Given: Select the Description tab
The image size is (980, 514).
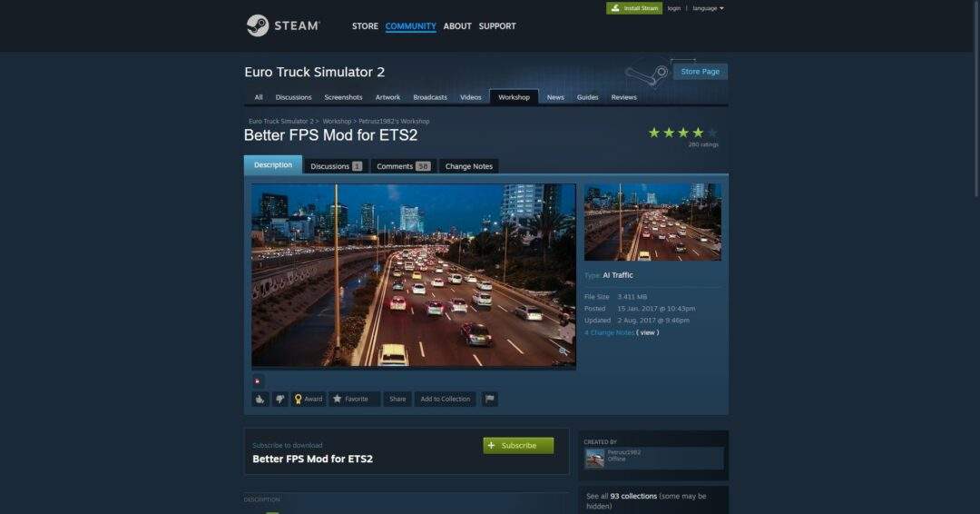Looking at the screenshot, I should tap(272, 165).
